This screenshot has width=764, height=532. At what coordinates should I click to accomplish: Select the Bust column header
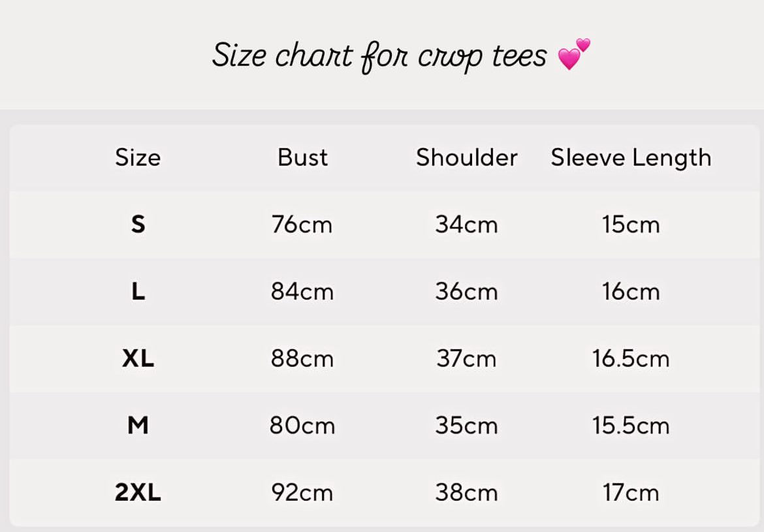pyautogui.click(x=302, y=157)
